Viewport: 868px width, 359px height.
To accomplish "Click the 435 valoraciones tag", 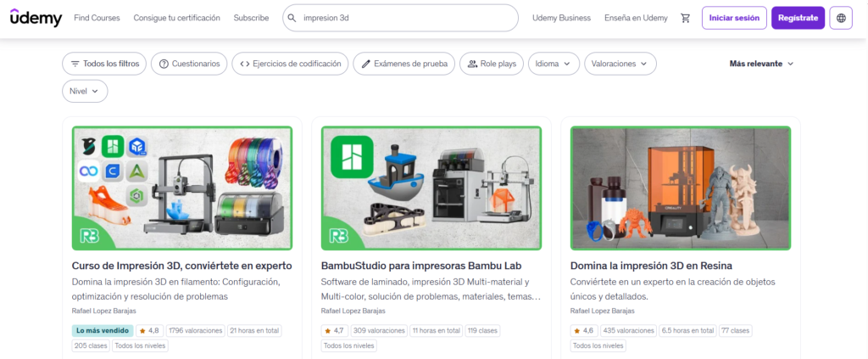I will [x=628, y=331].
